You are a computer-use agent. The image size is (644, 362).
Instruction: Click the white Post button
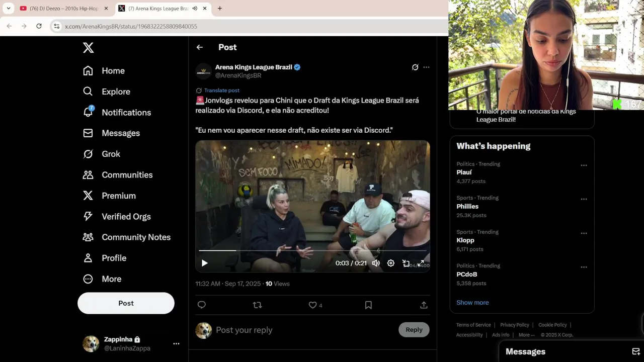point(126,303)
